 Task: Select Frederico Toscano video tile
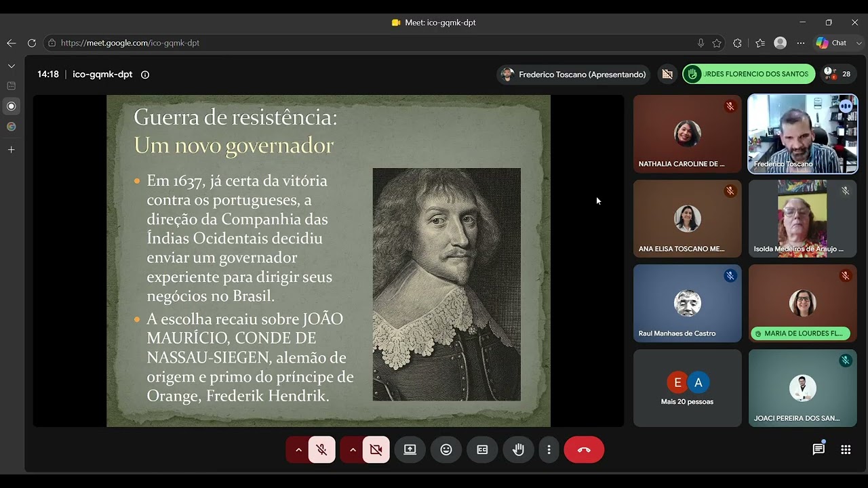802,134
